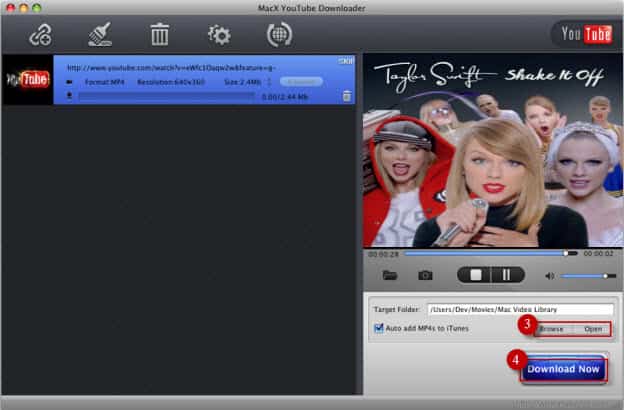Pause the video preview

click(x=507, y=275)
